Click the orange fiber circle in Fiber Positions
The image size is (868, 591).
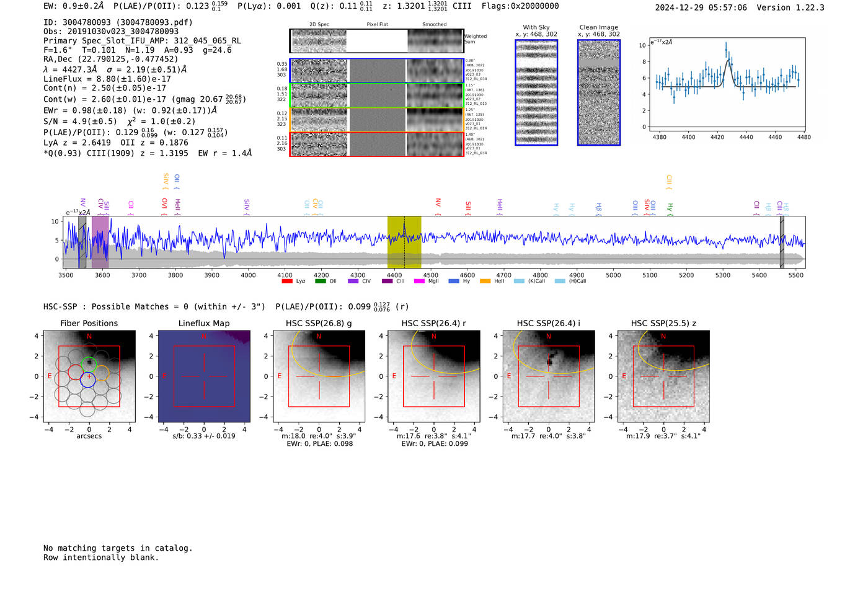pyautogui.click(x=102, y=373)
